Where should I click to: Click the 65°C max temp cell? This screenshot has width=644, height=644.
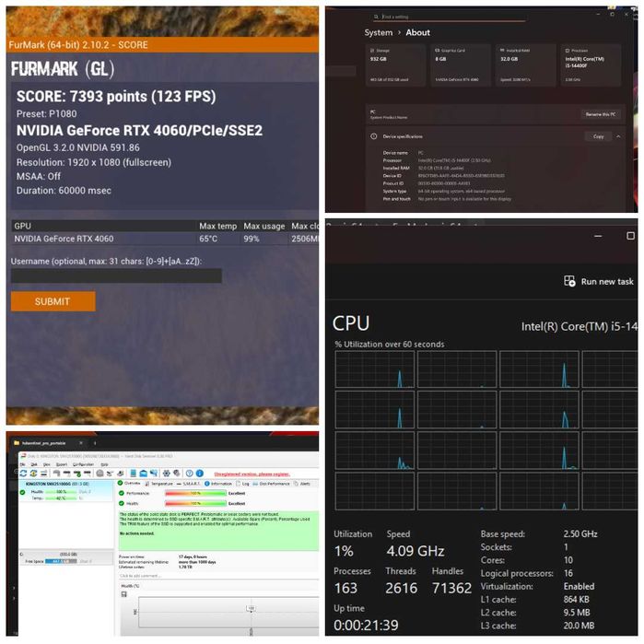coord(208,239)
